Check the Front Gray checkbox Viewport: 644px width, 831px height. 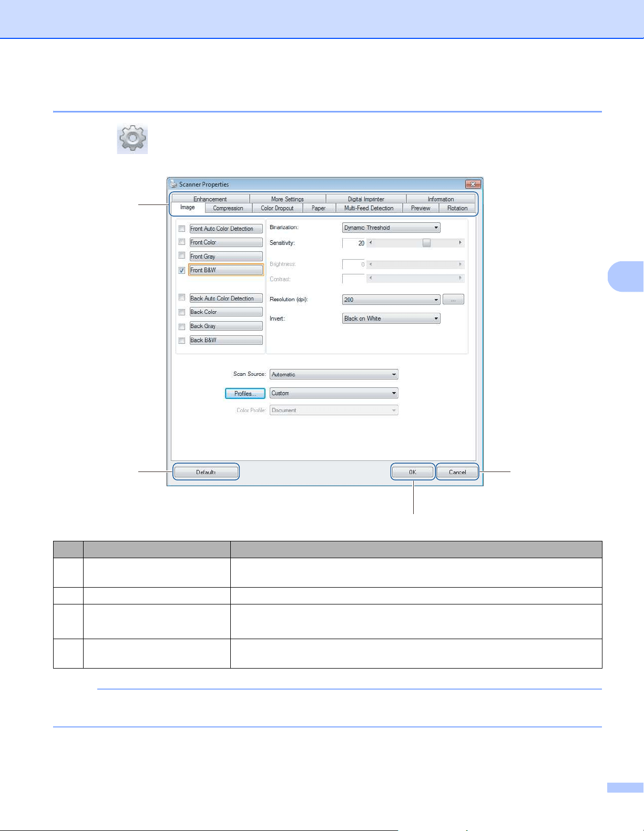point(182,255)
